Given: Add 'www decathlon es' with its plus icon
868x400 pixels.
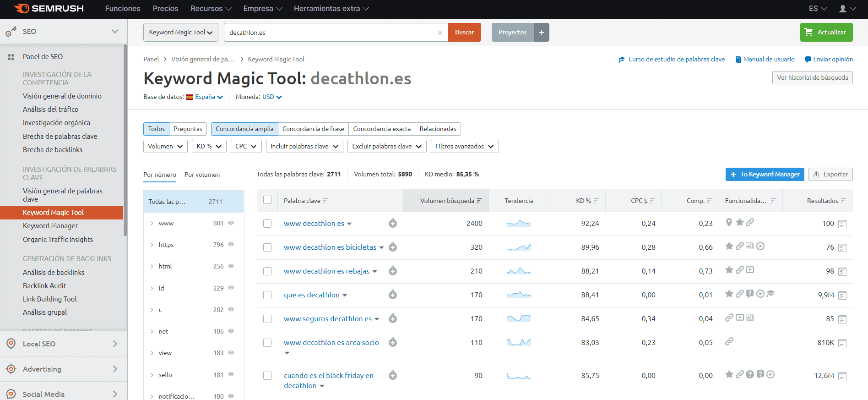Looking at the screenshot, I should tap(393, 223).
